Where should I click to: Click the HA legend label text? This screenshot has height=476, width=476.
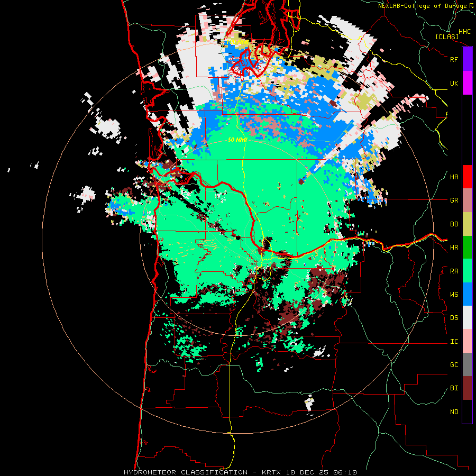(454, 177)
